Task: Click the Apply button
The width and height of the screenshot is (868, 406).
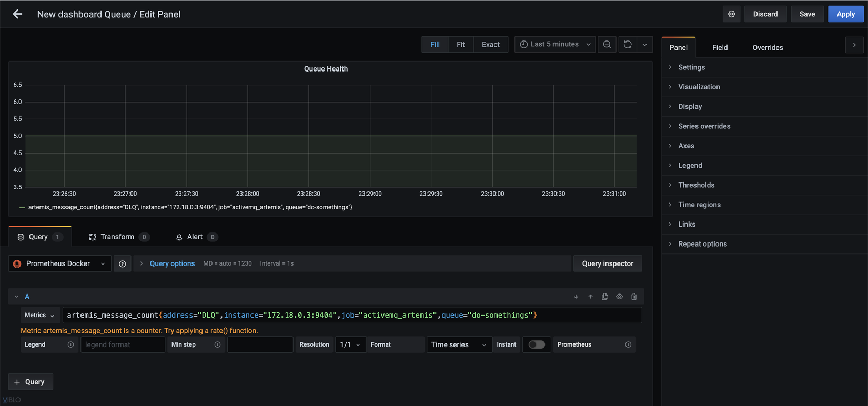Action: 845,14
